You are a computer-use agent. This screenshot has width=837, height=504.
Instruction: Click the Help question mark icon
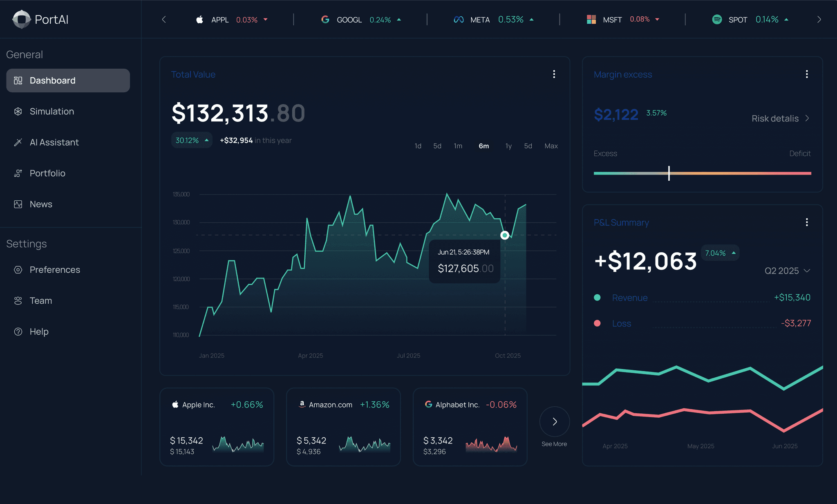[18, 332]
